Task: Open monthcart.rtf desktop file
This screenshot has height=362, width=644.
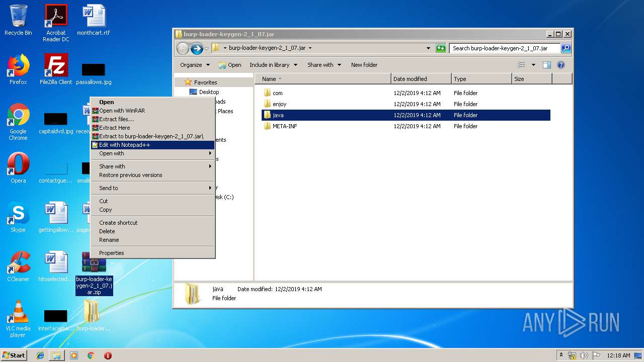Action: point(93,20)
